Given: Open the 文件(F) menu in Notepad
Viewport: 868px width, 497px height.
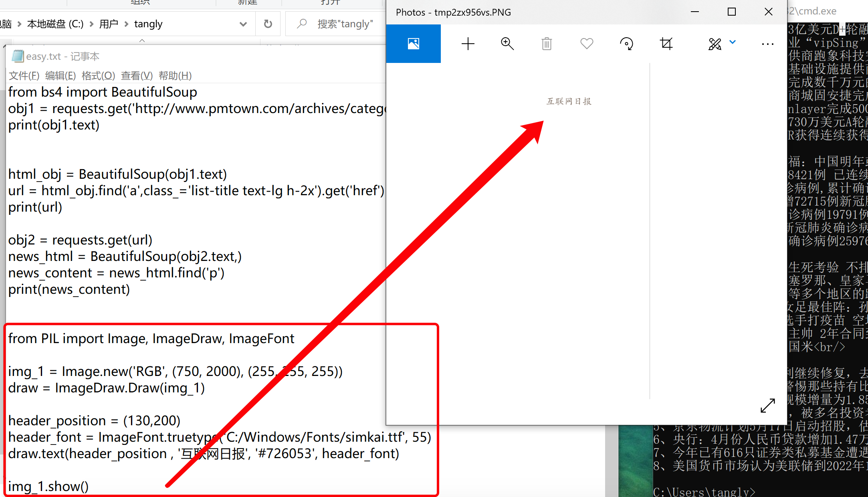Looking at the screenshot, I should coord(24,75).
